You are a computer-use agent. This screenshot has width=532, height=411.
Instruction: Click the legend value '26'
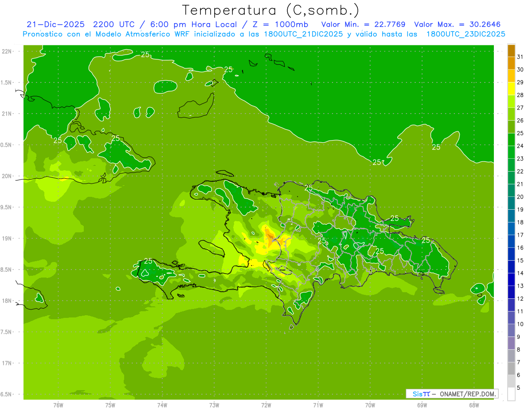point(520,121)
